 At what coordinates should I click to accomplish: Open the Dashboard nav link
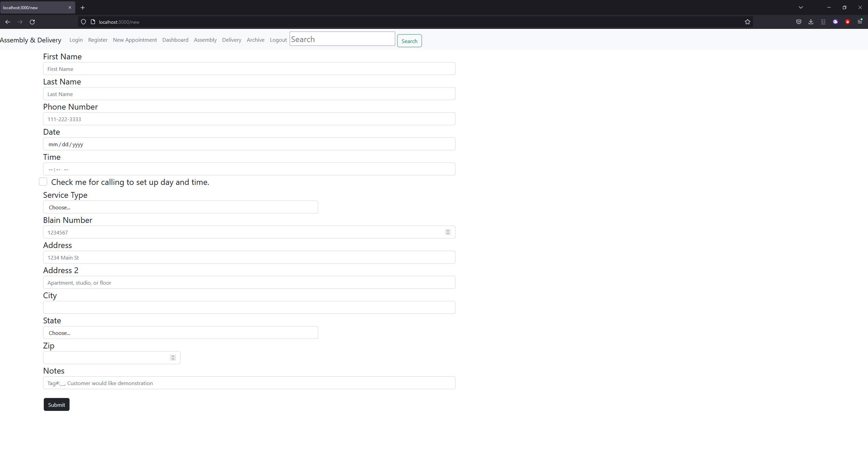[x=175, y=40]
